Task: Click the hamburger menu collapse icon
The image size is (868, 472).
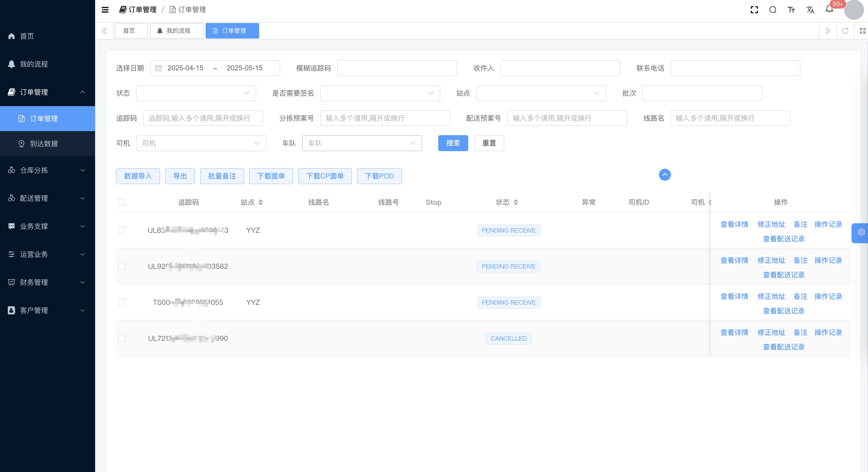Action: 105,10
